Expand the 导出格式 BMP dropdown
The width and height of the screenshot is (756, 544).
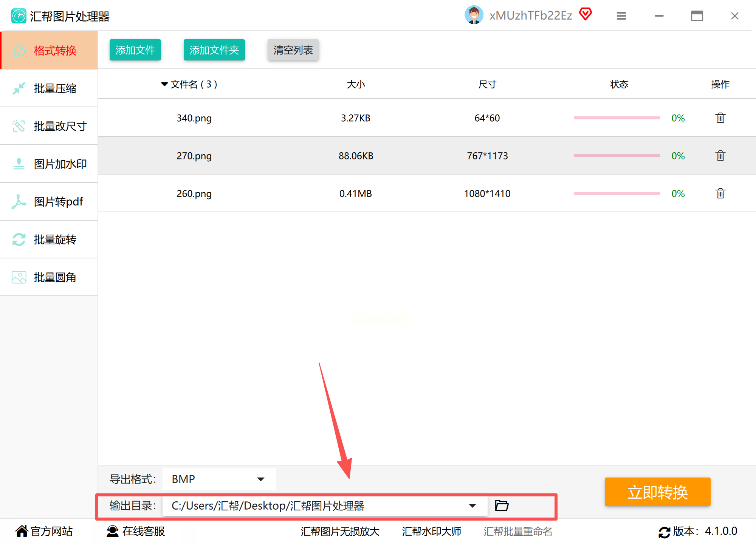click(260, 479)
